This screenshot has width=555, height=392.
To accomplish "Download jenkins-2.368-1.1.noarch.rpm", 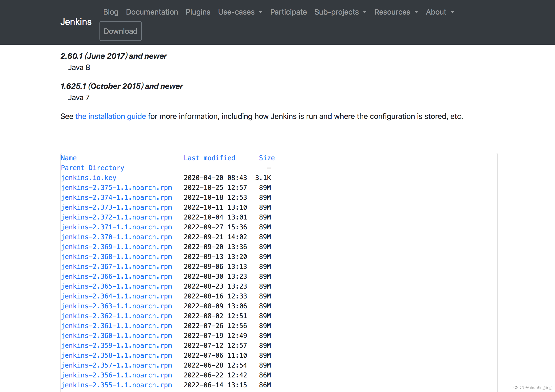I will (x=116, y=257).
